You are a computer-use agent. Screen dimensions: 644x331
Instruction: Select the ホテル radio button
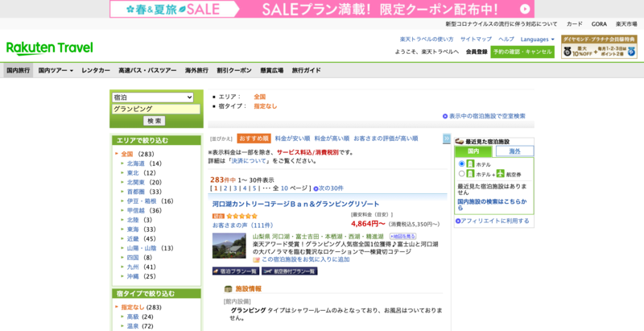point(461,163)
